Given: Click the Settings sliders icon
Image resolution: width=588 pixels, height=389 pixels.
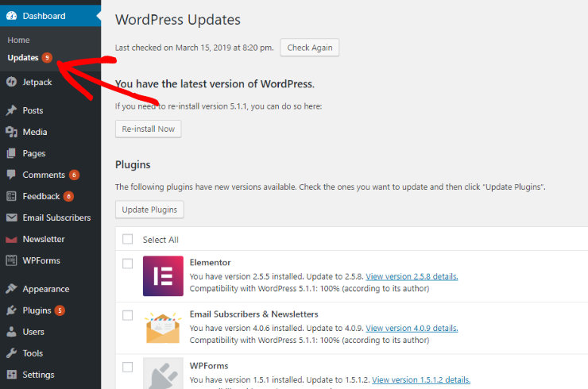Looking at the screenshot, I should (12, 375).
